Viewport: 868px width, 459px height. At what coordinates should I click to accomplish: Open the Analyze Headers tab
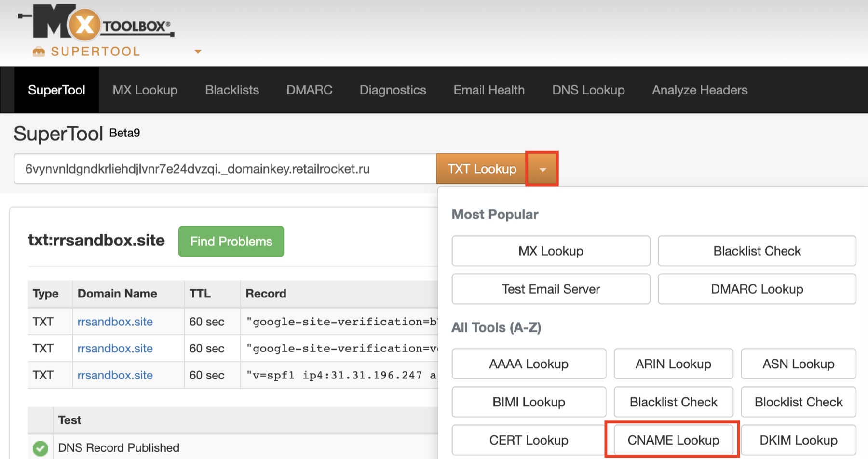[700, 90]
